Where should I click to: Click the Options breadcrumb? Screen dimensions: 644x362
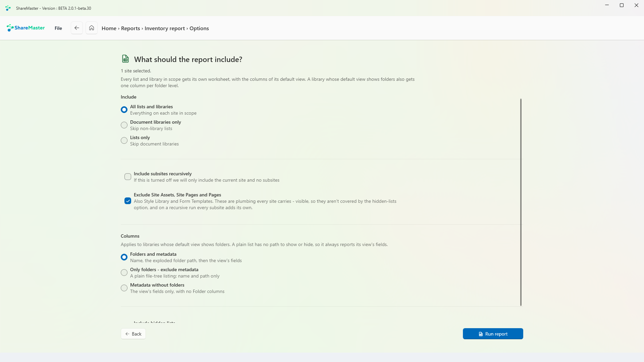click(x=199, y=28)
